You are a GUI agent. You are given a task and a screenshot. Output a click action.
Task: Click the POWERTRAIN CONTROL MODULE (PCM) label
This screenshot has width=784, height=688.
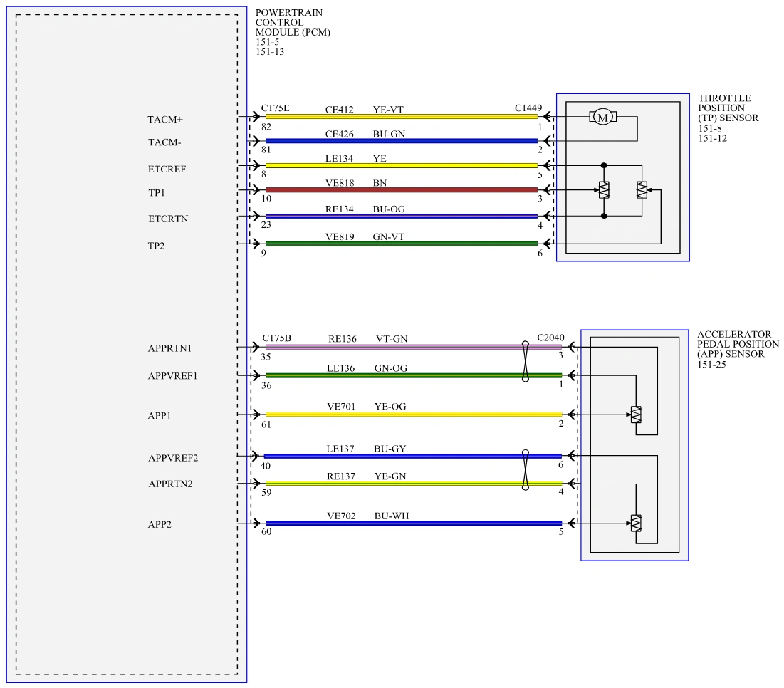[x=293, y=22]
